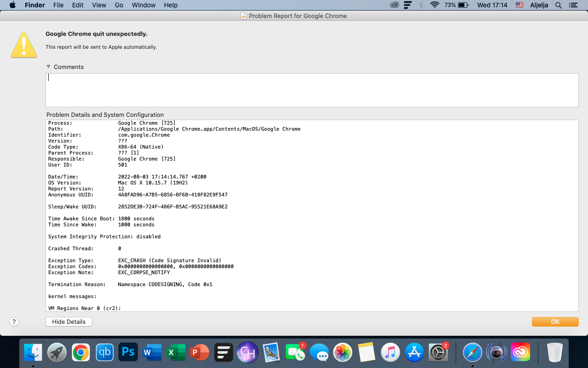This screenshot has height=368, width=588.
Task: Open the View menu
Action: 99,5
